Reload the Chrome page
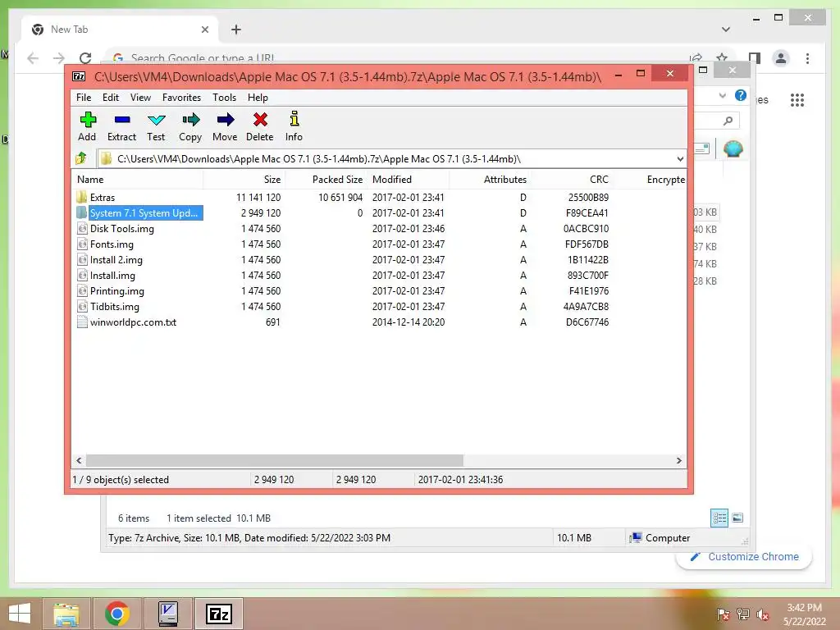840x630 pixels. point(85,58)
